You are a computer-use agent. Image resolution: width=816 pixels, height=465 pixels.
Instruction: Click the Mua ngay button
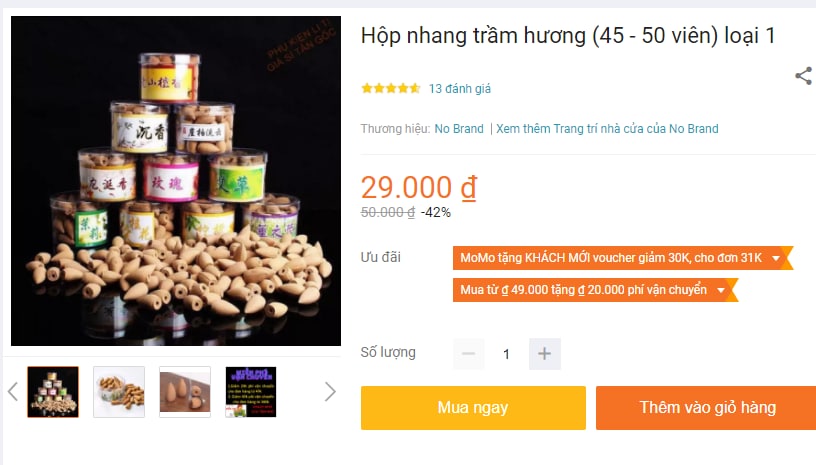473,408
